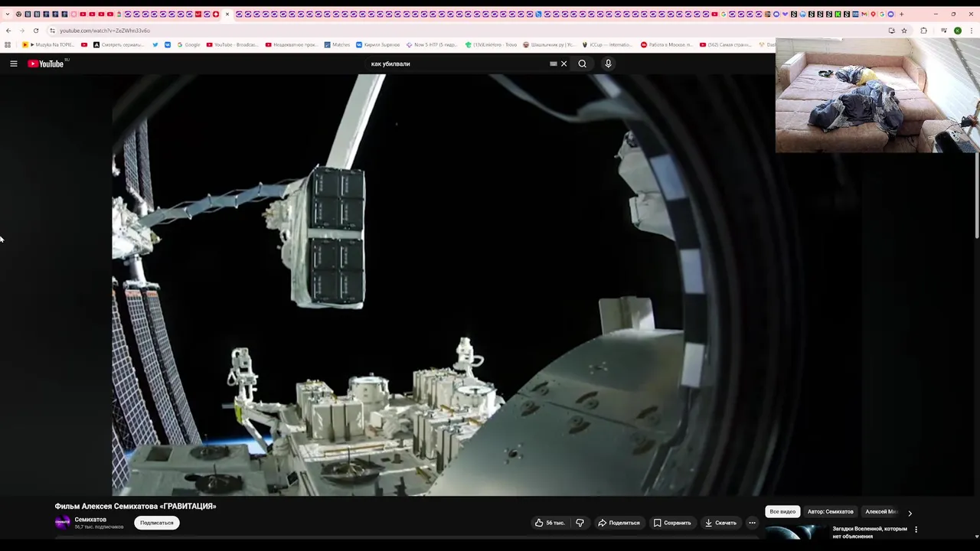Open the 'Кирилл Зырянов' bookmark
Image resolution: width=980 pixels, height=551 pixels.
377,44
